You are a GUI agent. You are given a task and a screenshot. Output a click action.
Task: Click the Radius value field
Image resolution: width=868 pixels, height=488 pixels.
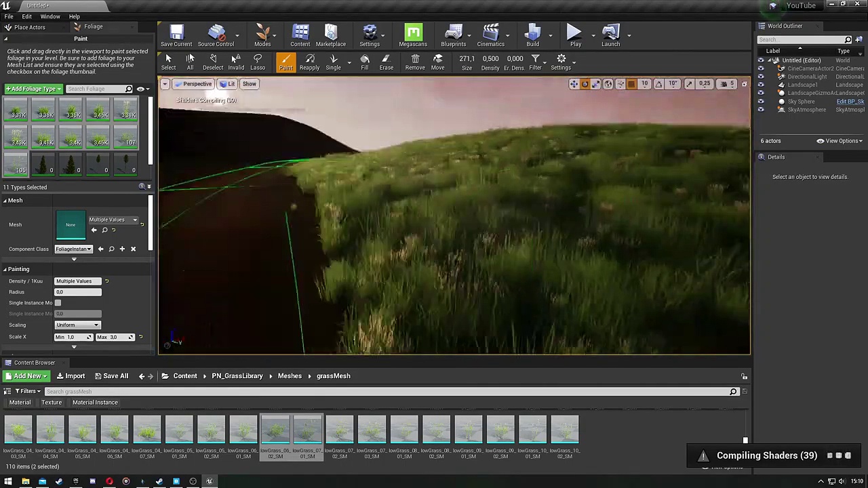point(78,292)
